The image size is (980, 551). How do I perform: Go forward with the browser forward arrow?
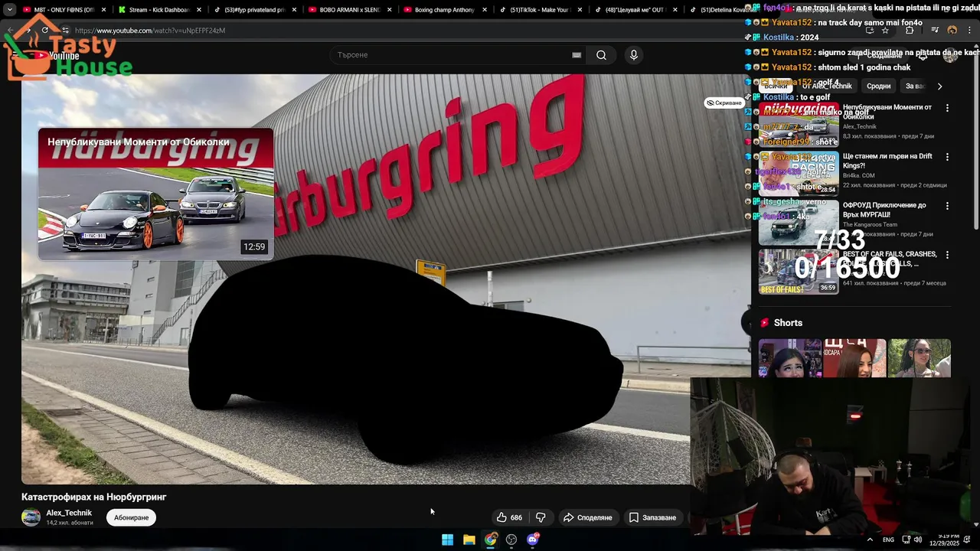[x=28, y=30]
